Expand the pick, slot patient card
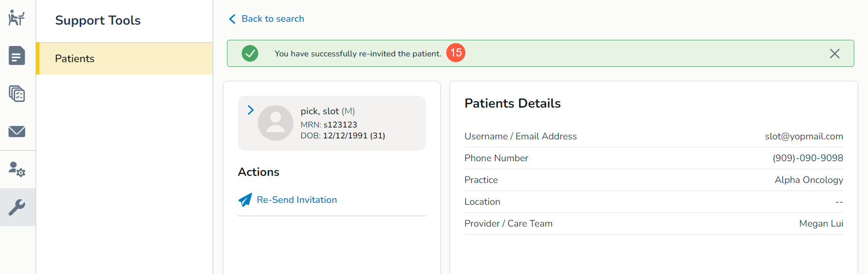Screen dimensions: 868x274 pyautogui.click(x=251, y=110)
